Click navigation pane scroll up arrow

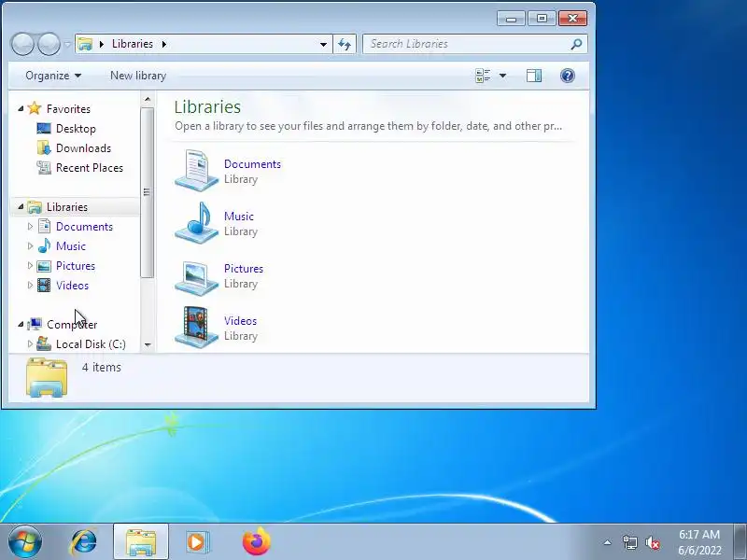[148, 100]
